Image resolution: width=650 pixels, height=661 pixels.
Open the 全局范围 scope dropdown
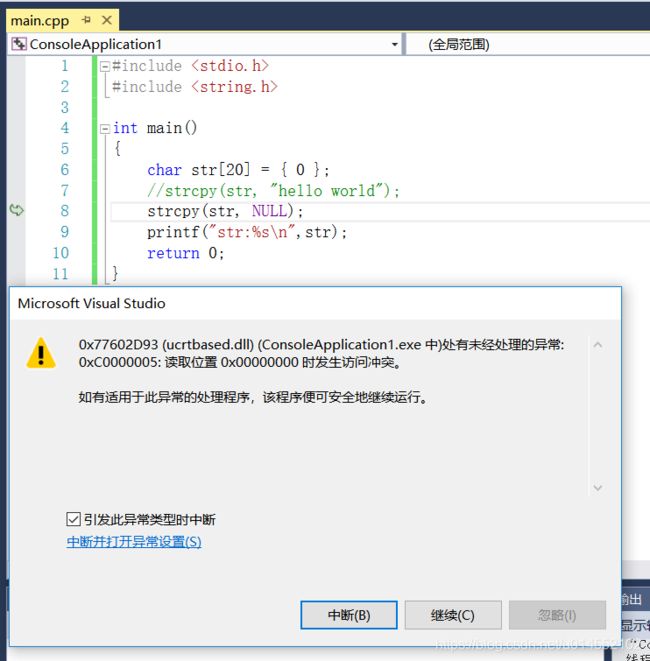[529, 44]
